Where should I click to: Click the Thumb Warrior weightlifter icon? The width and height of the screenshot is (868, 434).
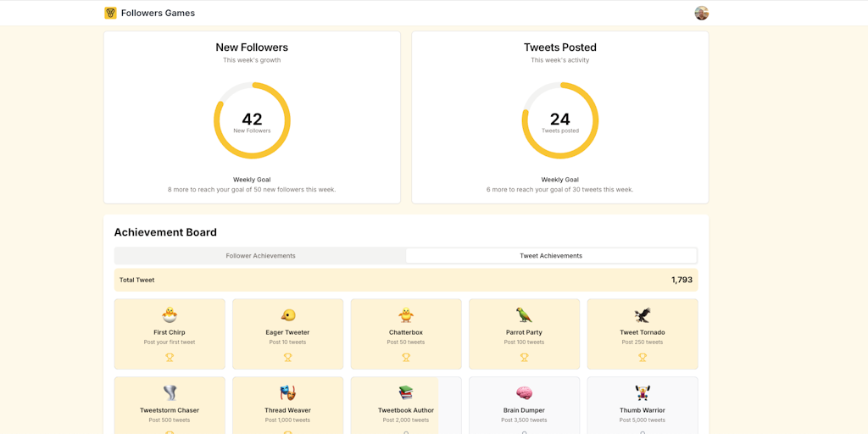(643, 393)
